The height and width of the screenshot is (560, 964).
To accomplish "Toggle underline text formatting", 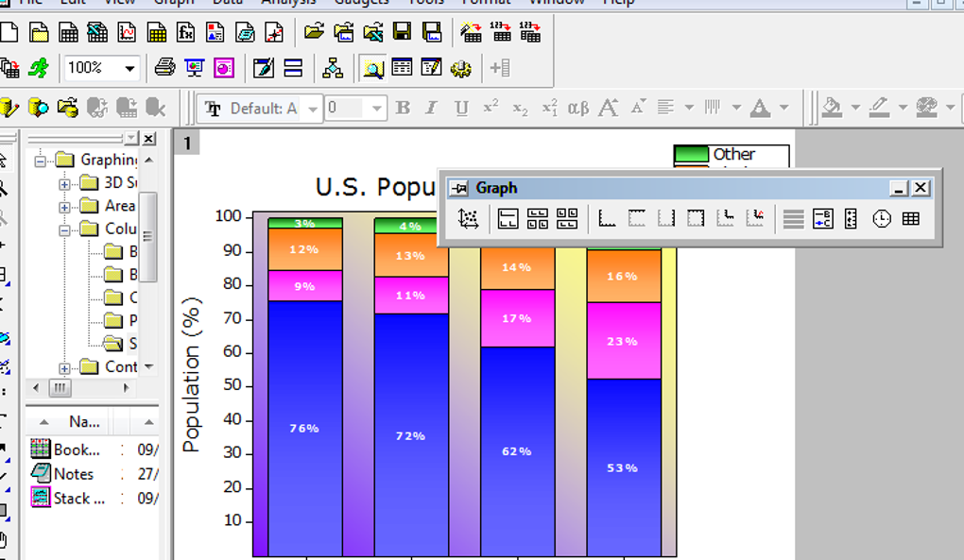I will pyautogui.click(x=461, y=108).
